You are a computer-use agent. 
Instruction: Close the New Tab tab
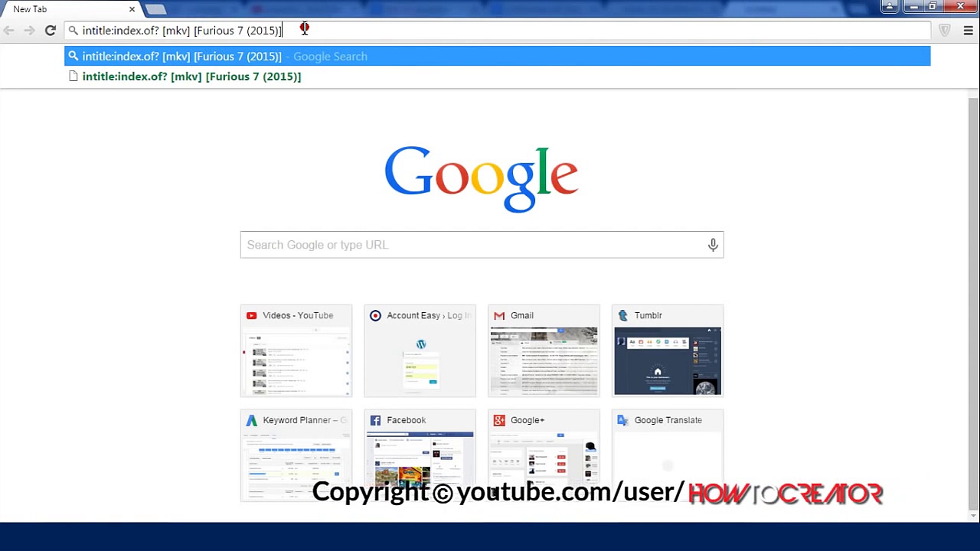point(132,9)
